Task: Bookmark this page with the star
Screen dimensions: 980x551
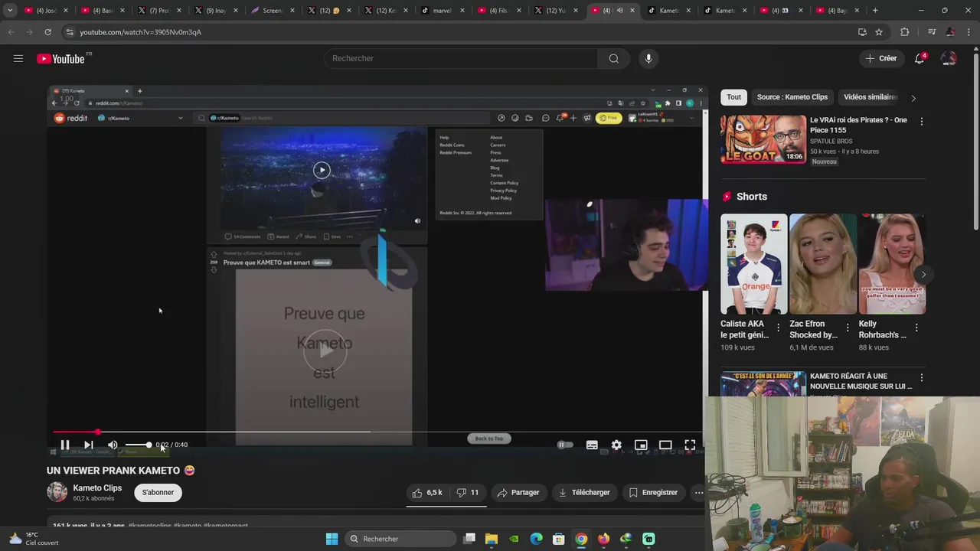Action: 879,32
